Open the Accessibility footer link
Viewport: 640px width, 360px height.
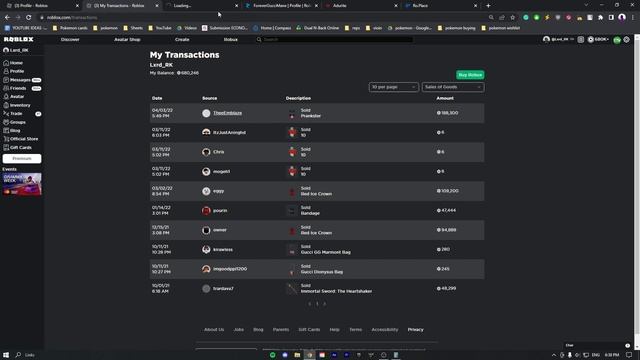(x=384, y=329)
